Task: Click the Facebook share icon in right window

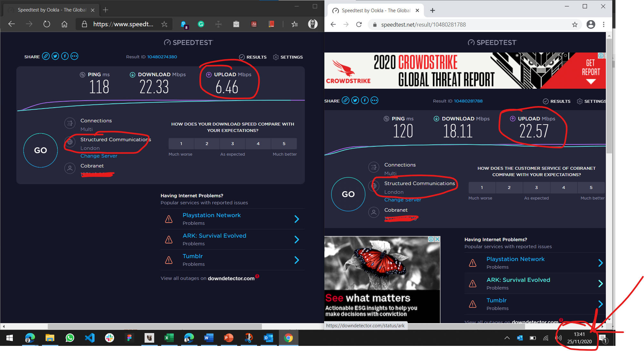Action: tap(365, 101)
